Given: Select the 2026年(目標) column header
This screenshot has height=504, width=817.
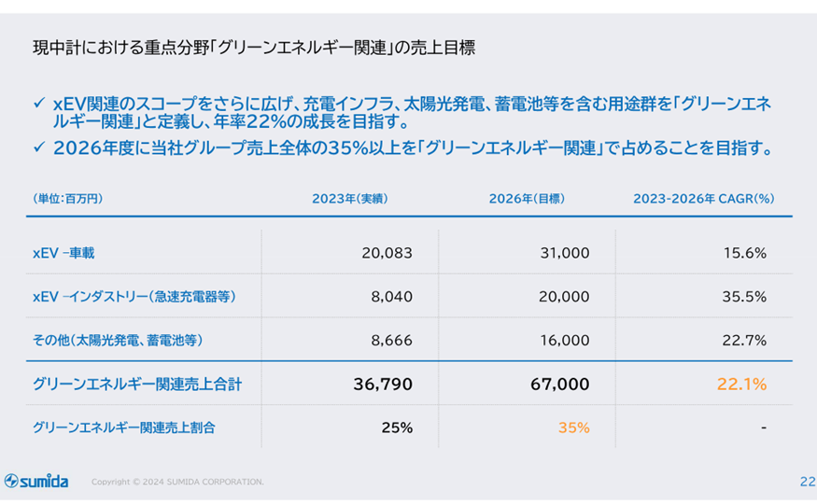Looking at the screenshot, I should click(x=527, y=199).
